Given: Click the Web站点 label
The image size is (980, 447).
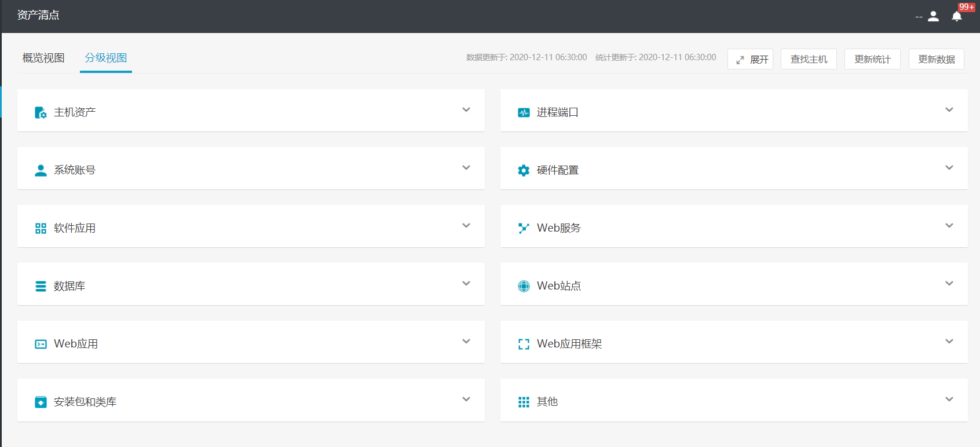Looking at the screenshot, I should [x=559, y=286].
